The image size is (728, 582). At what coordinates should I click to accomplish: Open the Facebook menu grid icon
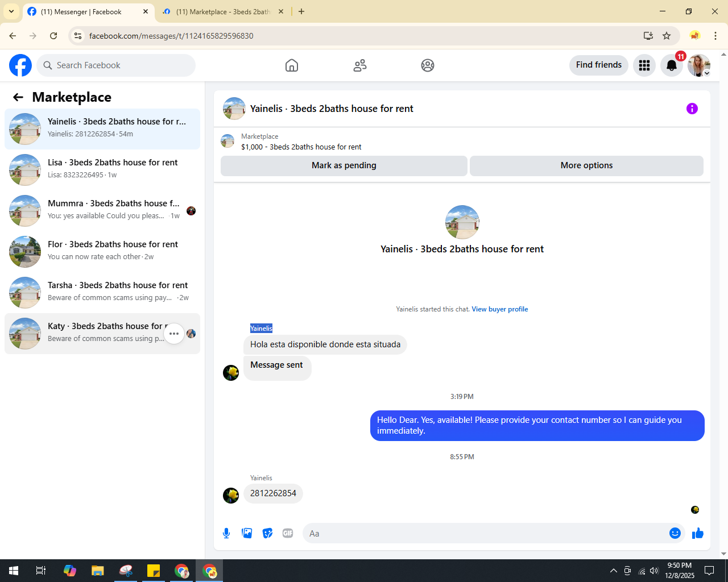[644, 65]
